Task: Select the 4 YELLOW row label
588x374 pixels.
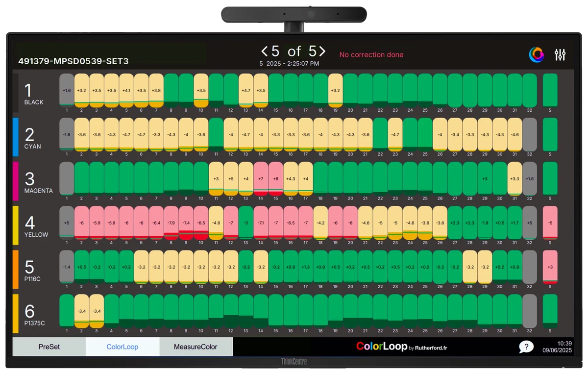Action: click(36, 226)
